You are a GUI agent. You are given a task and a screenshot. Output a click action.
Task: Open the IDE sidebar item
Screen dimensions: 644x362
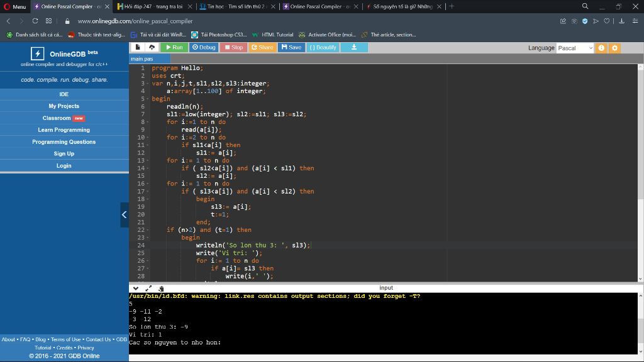(x=64, y=94)
